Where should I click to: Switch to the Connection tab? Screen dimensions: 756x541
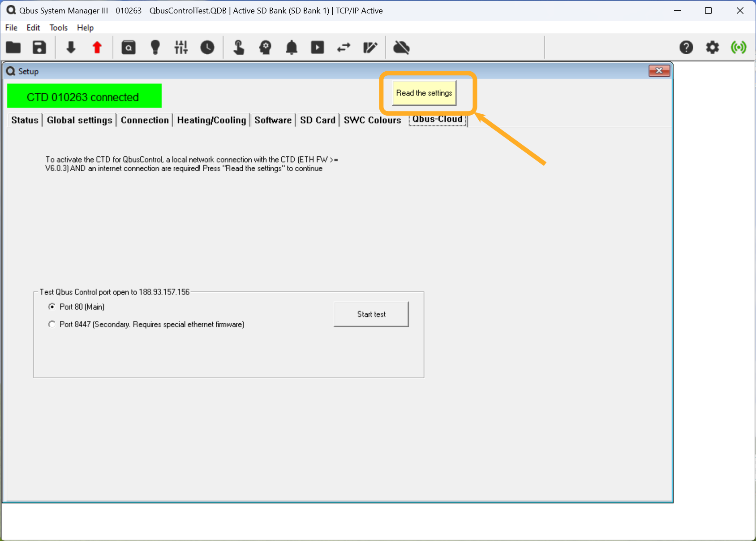coord(145,120)
